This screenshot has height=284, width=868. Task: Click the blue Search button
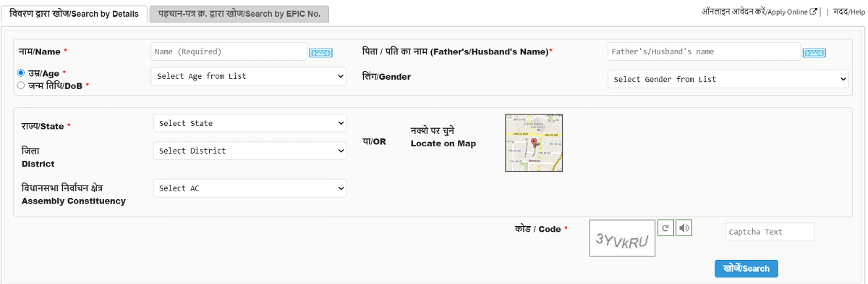tap(746, 268)
